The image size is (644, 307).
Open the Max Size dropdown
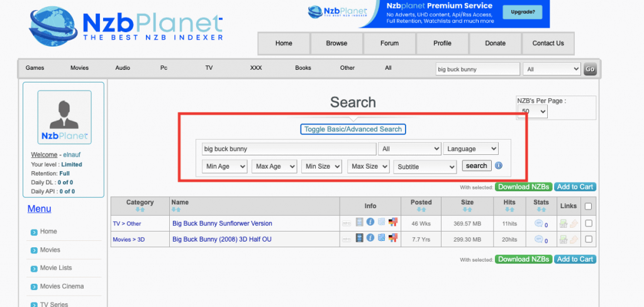(x=369, y=167)
